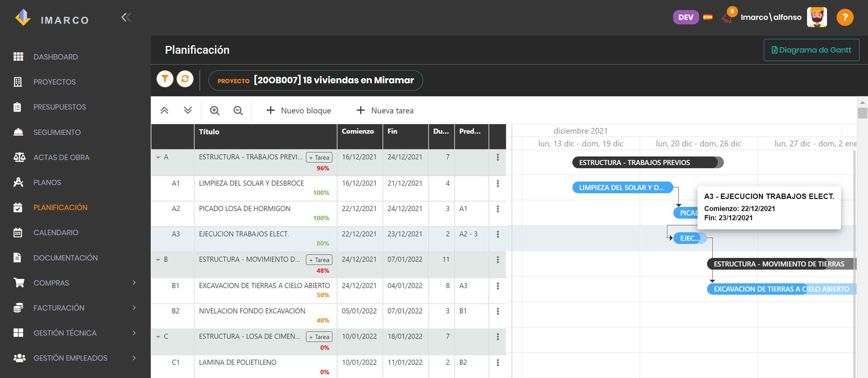The image size is (868, 378).
Task: Add a new block with Nuevo bloque
Action: tap(299, 111)
